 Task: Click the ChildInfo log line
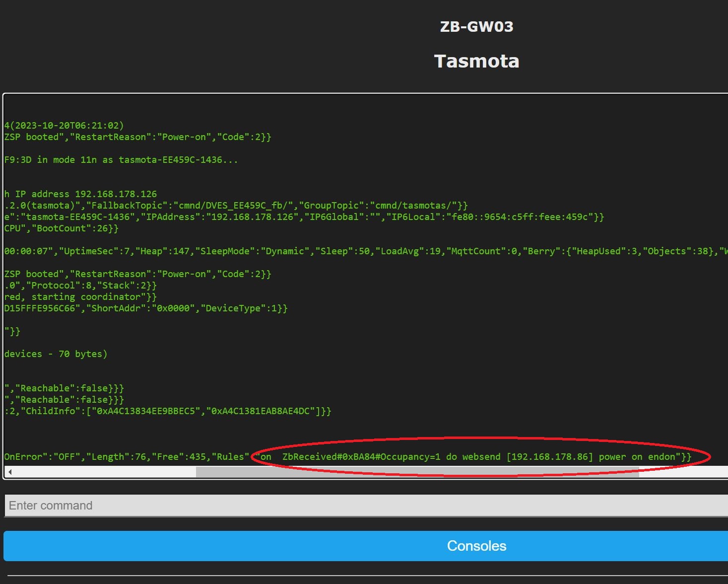tap(168, 411)
